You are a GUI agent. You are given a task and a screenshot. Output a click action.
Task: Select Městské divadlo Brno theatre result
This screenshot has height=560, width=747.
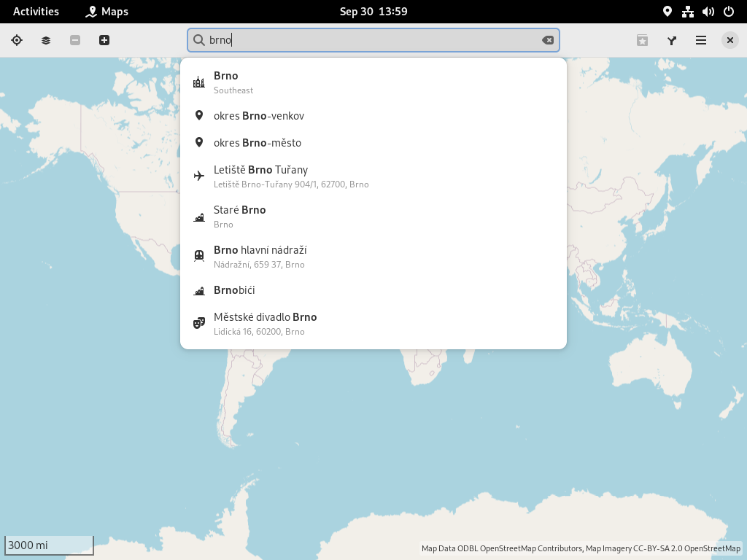point(373,324)
